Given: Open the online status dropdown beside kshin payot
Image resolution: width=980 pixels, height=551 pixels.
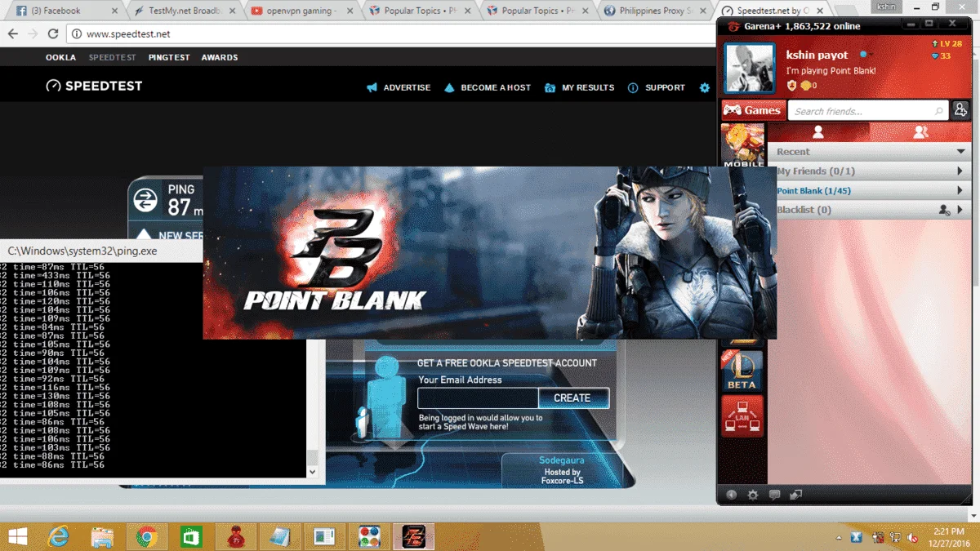Looking at the screenshot, I should tap(865, 55).
